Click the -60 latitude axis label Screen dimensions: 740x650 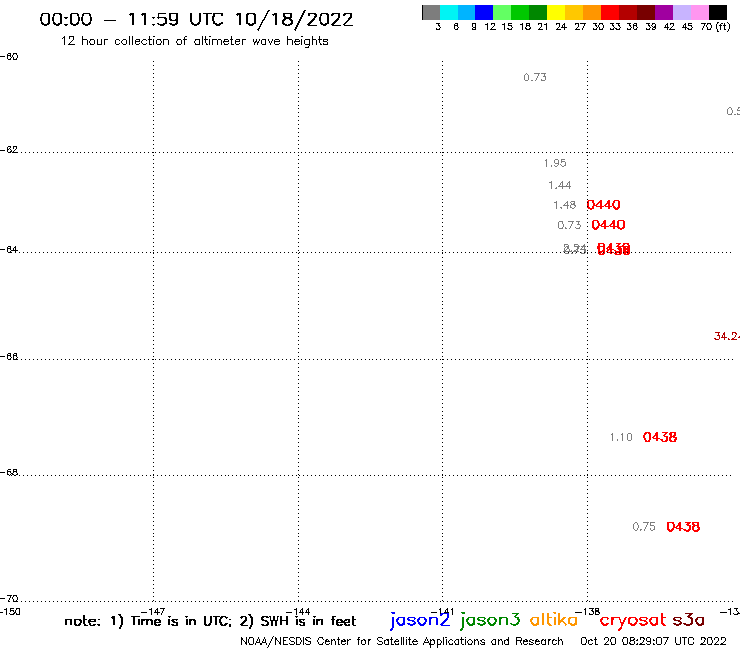point(9,57)
